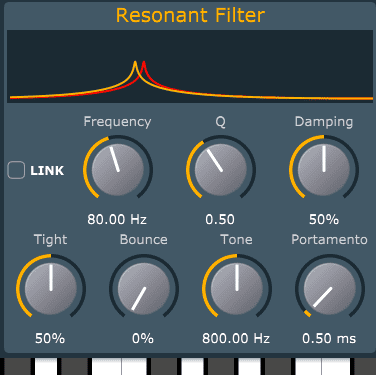The width and height of the screenshot is (376, 375).
Task: Click the Damping label
Action: point(324,122)
